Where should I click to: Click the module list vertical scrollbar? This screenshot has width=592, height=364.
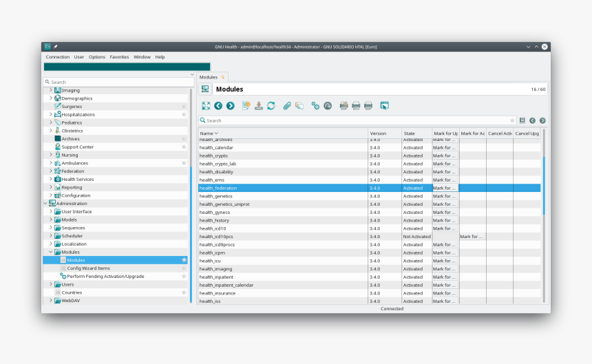[544, 186]
